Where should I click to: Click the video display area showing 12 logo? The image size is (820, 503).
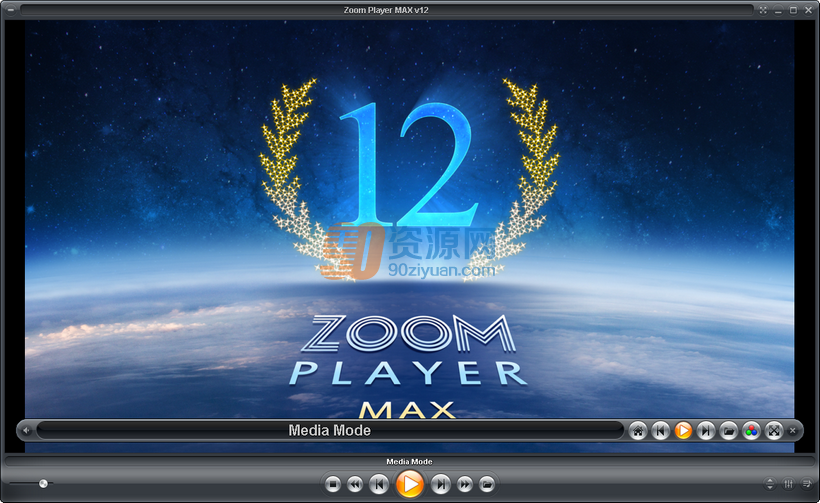coord(409,220)
